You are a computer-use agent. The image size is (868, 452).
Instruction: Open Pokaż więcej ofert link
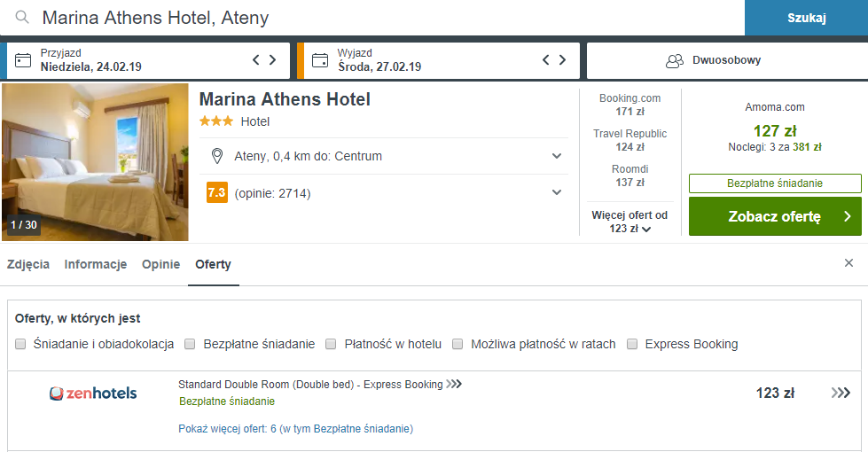[295, 429]
